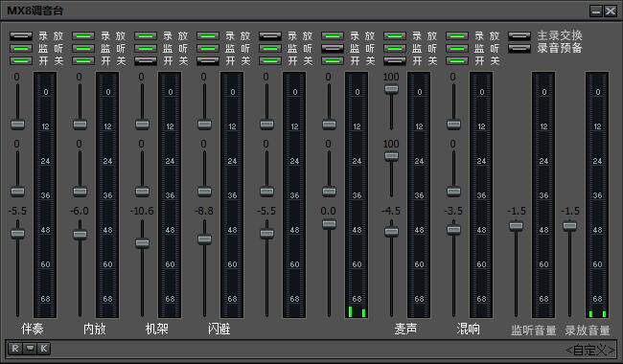Click the 麦声 channel name label

406,330
